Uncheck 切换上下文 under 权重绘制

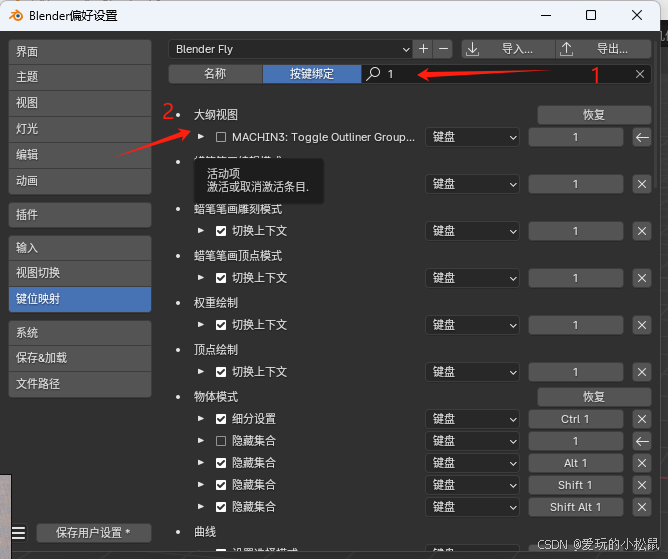(x=221, y=325)
